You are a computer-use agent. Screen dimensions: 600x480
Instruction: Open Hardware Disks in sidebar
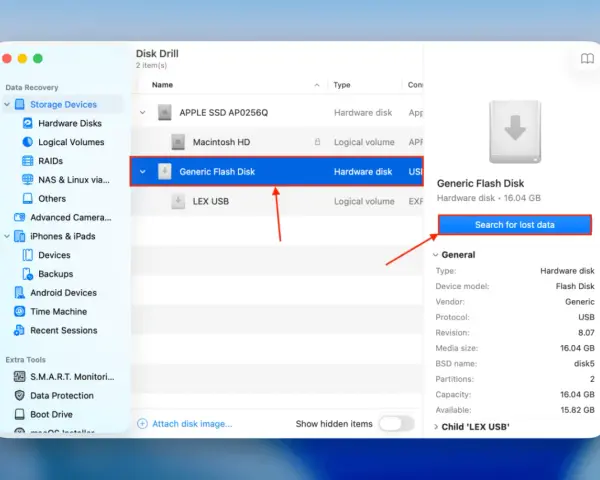point(70,123)
